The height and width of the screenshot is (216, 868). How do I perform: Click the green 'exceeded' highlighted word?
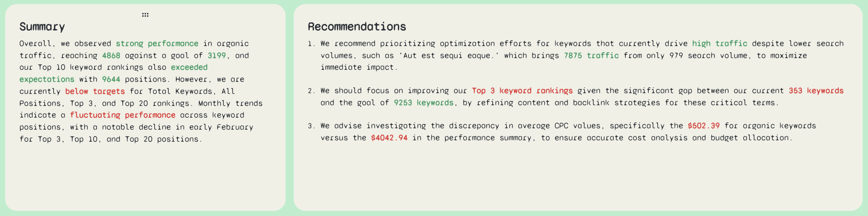tap(189, 67)
